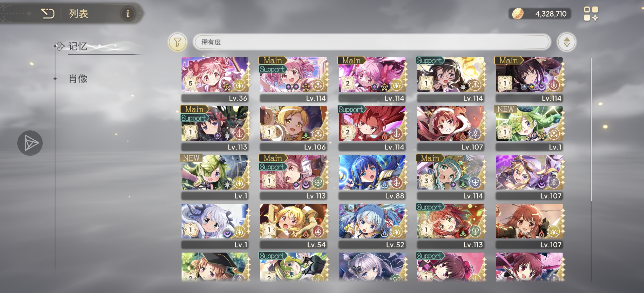Image resolution: width=644 pixels, height=293 pixels.
Task: Switch to the 肖像 tab
Action: [78, 79]
